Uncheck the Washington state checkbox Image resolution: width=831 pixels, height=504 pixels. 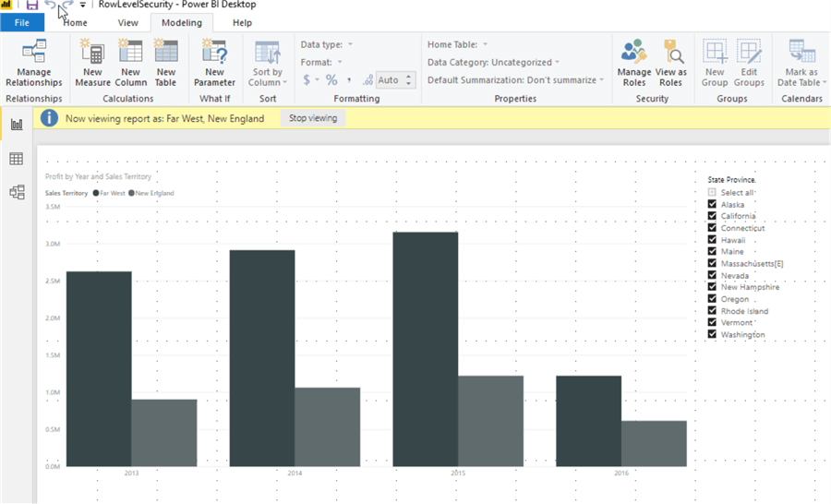point(712,334)
